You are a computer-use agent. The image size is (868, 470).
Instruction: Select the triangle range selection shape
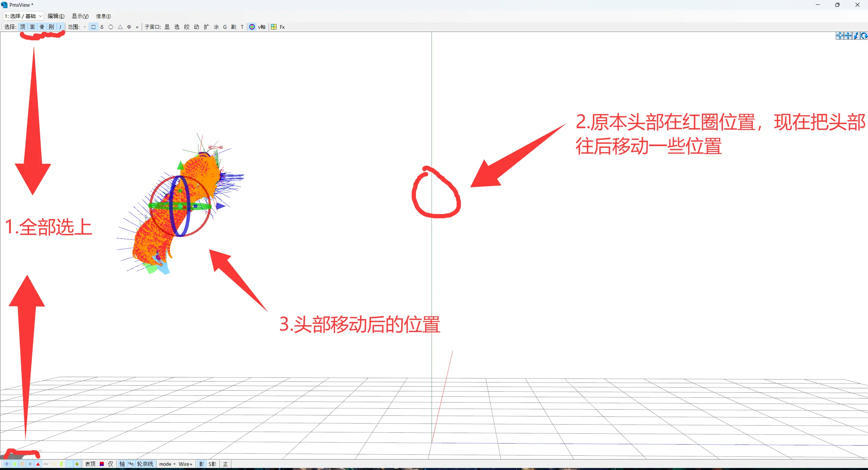120,27
